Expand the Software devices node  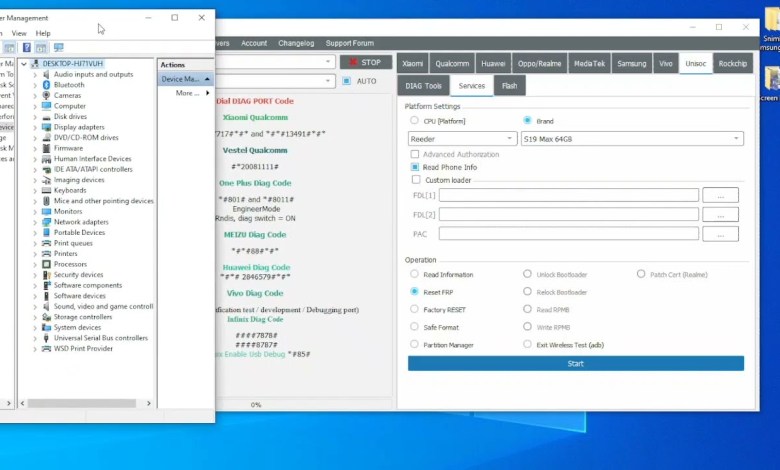tap(35, 296)
